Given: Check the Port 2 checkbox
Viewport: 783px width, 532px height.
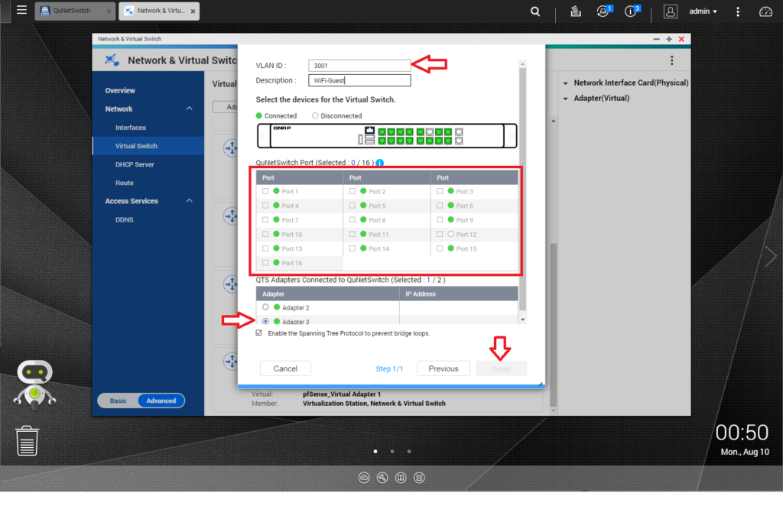Looking at the screenshot, I should tap(353, 191).
